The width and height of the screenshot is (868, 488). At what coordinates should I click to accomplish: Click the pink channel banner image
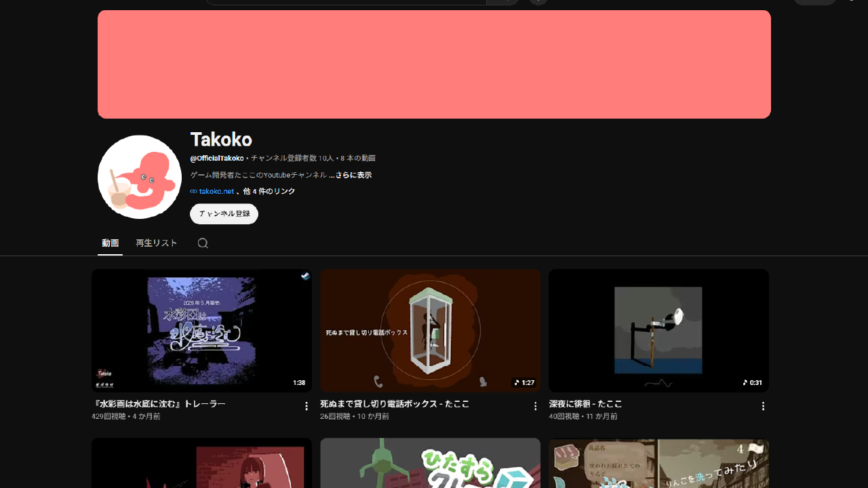coord(434,64)
